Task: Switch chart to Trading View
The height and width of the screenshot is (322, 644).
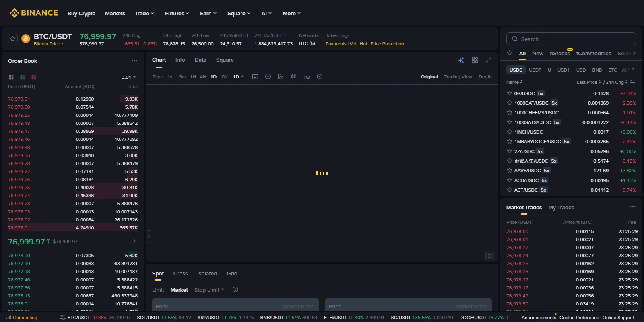Action: (458, 77)
